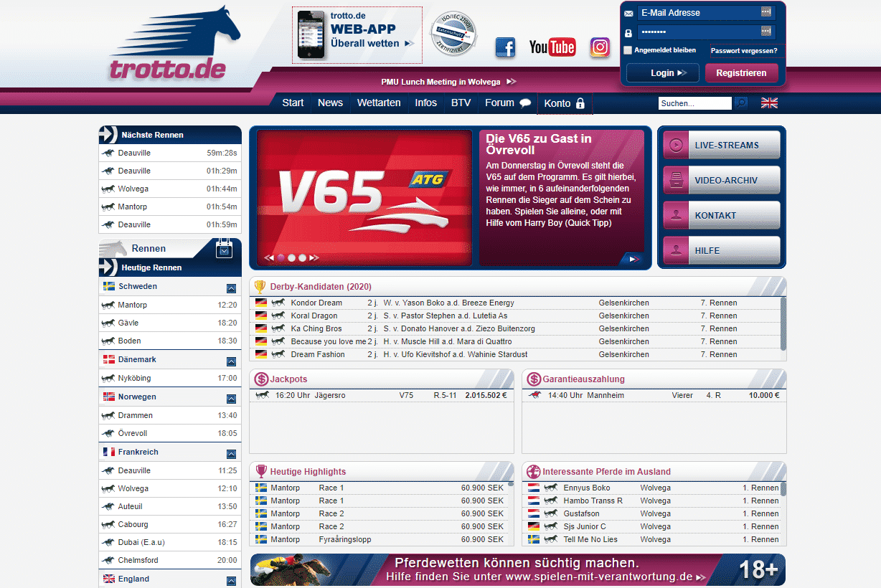Open the Wettarten menu item
The height and width of the screenshot is (588, 881).
(379, 103)
